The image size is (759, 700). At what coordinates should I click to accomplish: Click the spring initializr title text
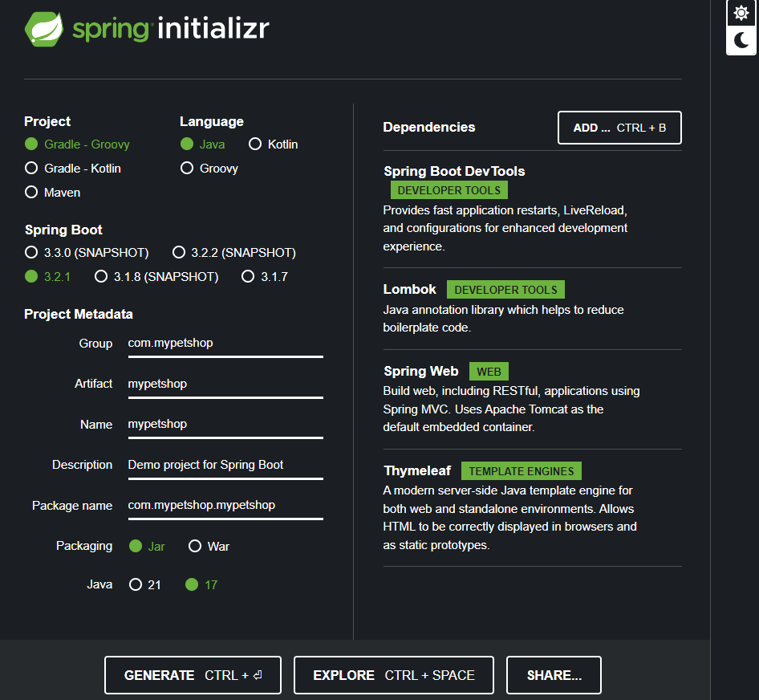click(x=170, y=29)
